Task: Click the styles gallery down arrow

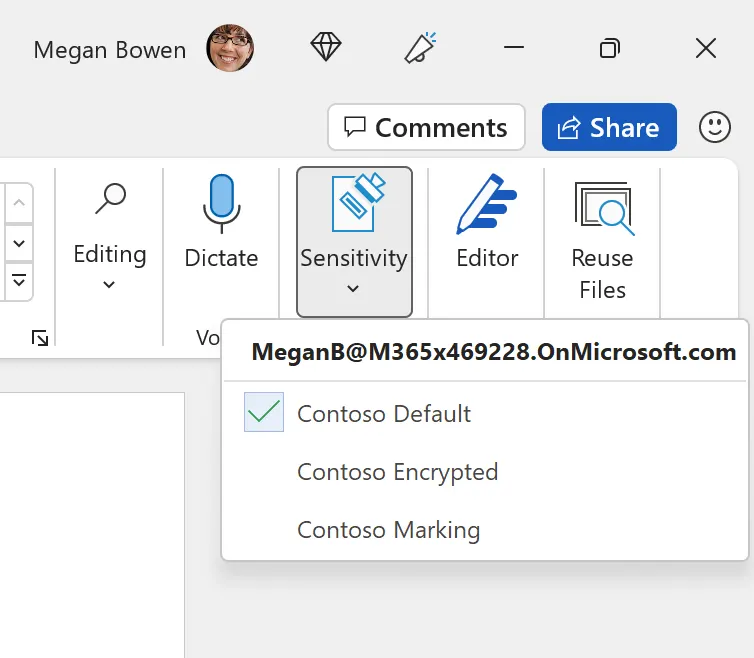Action: [19, 243]
